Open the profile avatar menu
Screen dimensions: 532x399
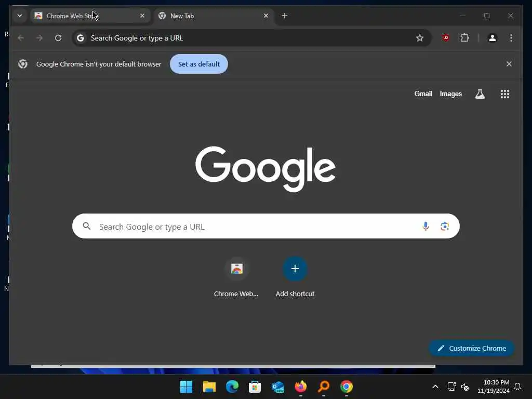[x=493, y=38]
